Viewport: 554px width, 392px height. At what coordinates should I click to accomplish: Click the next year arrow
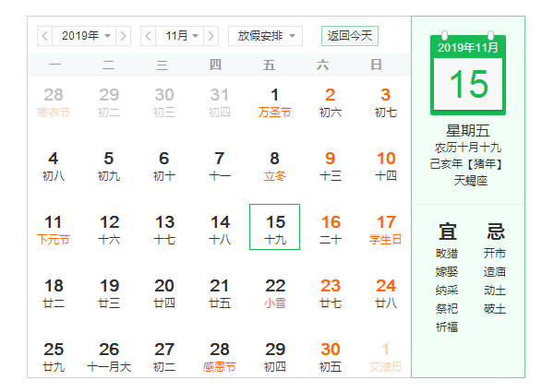[x=126, y=36]
